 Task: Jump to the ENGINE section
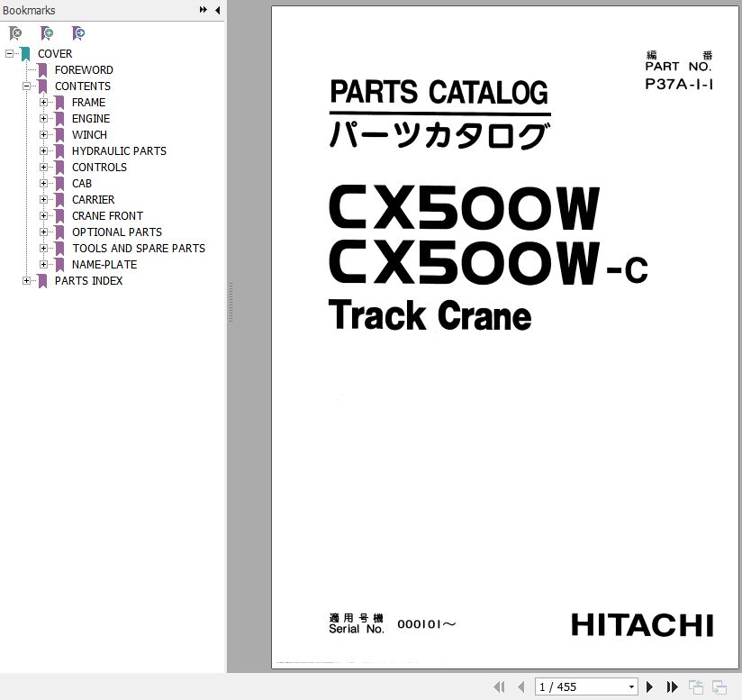[91, 118]
